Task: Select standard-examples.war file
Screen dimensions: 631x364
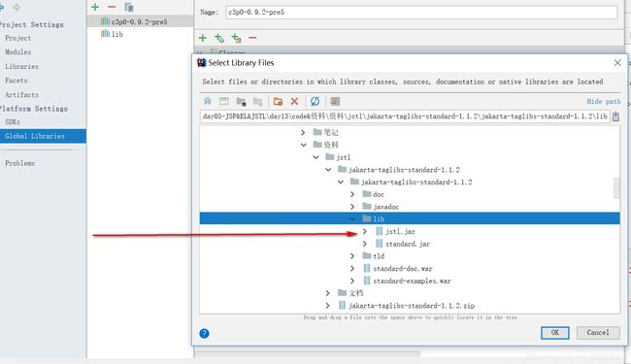Action: coord(412,281)
